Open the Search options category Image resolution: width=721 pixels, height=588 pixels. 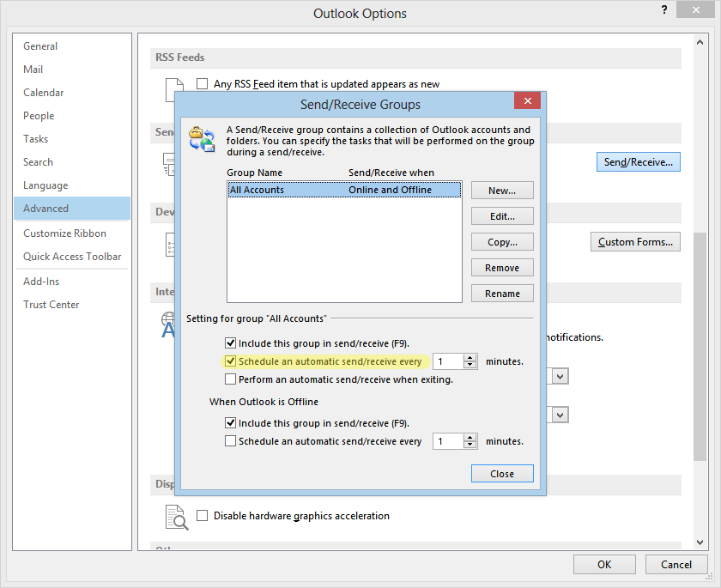click(x=72, y=162)
